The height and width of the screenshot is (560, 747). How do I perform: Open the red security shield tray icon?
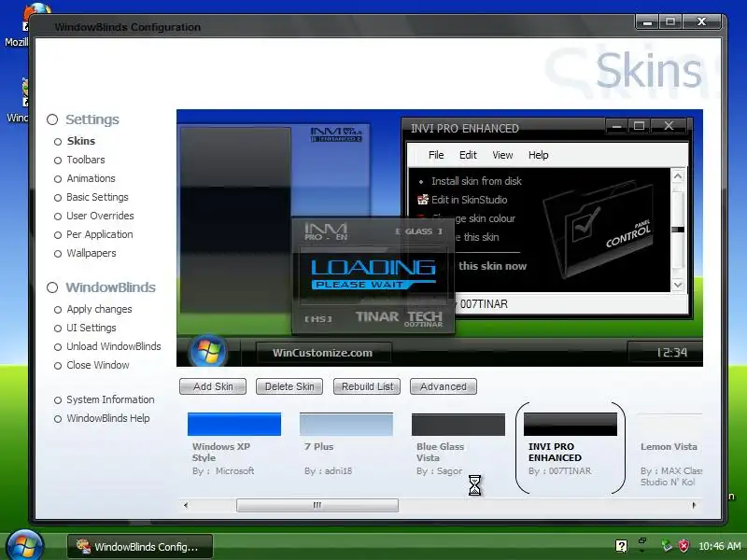(x=684, y=546)
